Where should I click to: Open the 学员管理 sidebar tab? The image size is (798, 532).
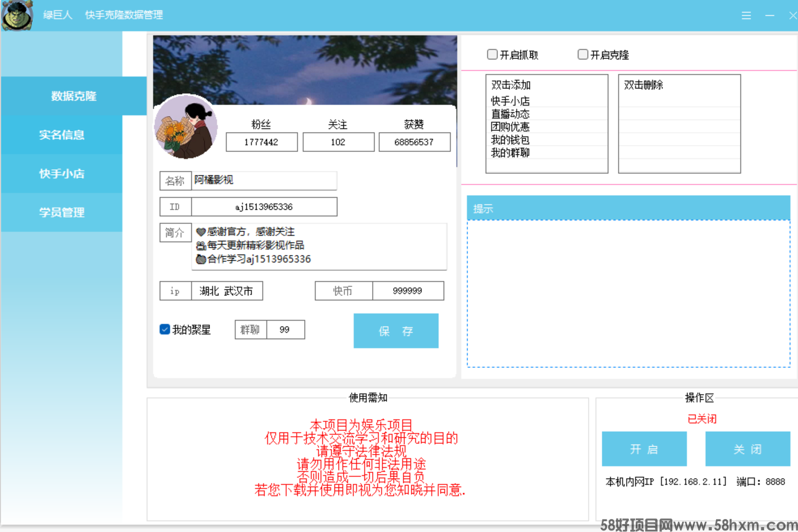click(x=61, y=212)
